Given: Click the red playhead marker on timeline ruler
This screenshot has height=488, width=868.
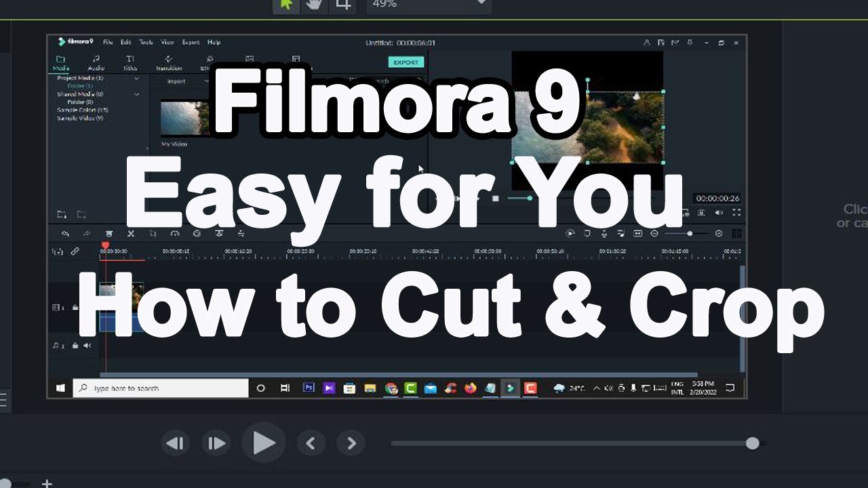Looking at the screenshot, I should (105, 246).
